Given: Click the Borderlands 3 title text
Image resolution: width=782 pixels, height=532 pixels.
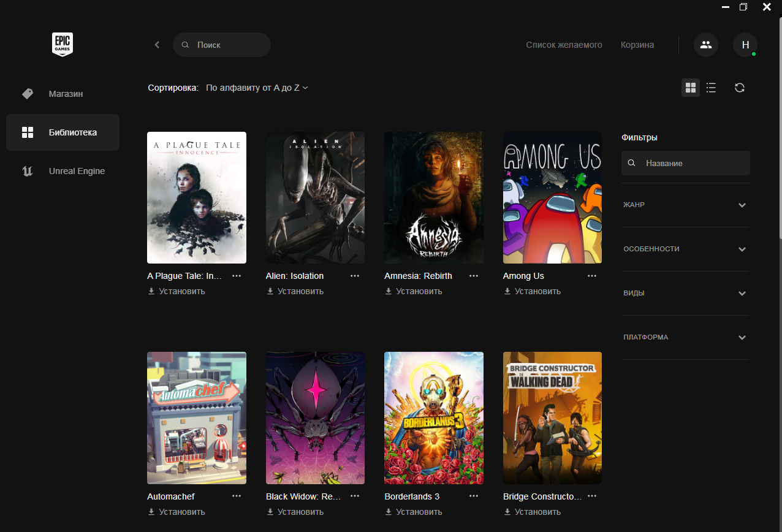Looking at the screenshot, I should click(412, 496).
